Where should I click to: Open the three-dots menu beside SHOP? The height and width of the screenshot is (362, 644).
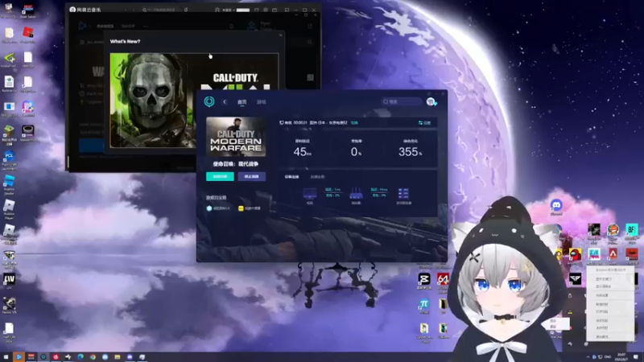click(x=146, y=27)
